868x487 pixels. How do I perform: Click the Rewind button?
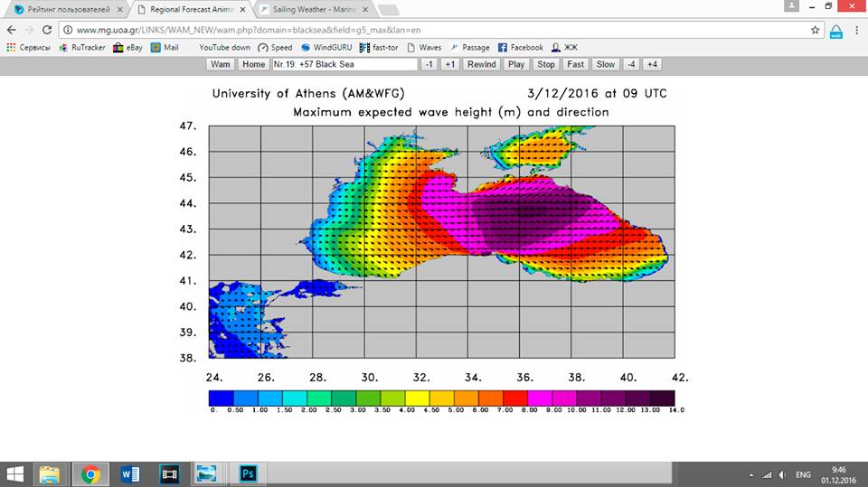coord(481,64)
